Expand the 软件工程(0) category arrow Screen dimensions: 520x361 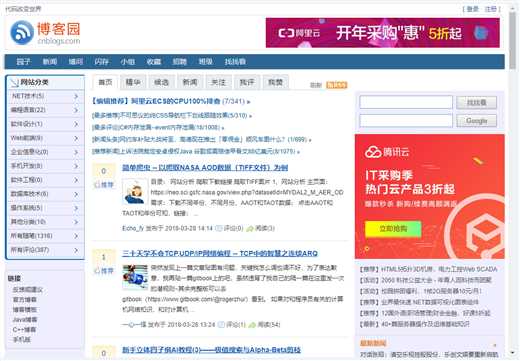[76, 180]
